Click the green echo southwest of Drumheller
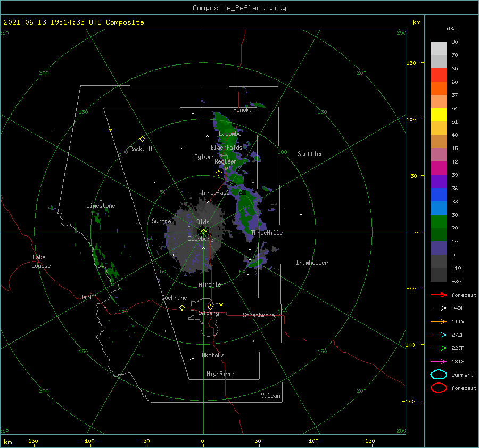This screenshot has height=448, width=479. 256,263
